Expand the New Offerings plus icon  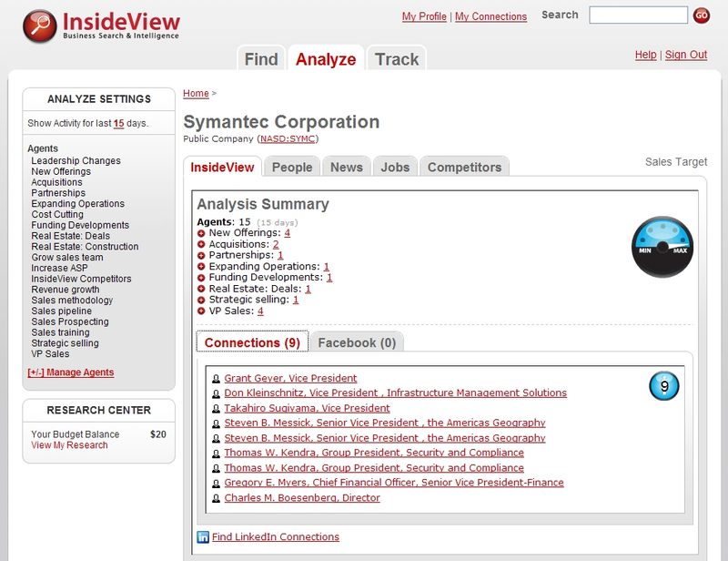coord(201,233)
